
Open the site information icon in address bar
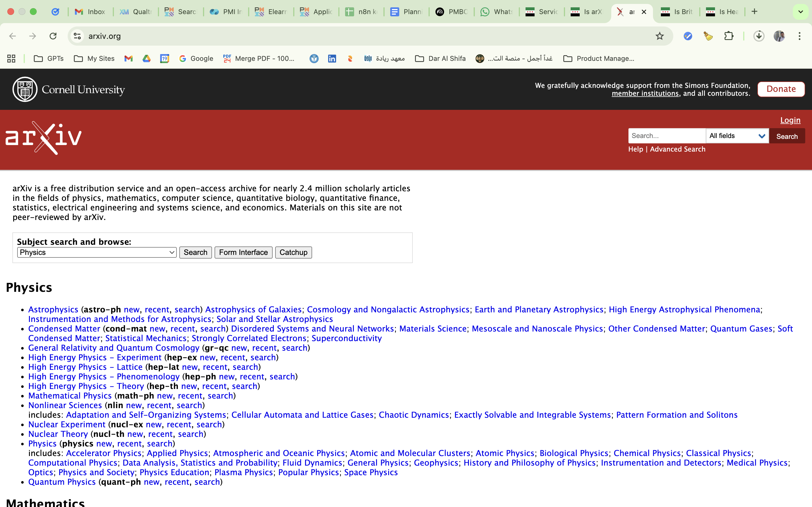tap(78, 36)
